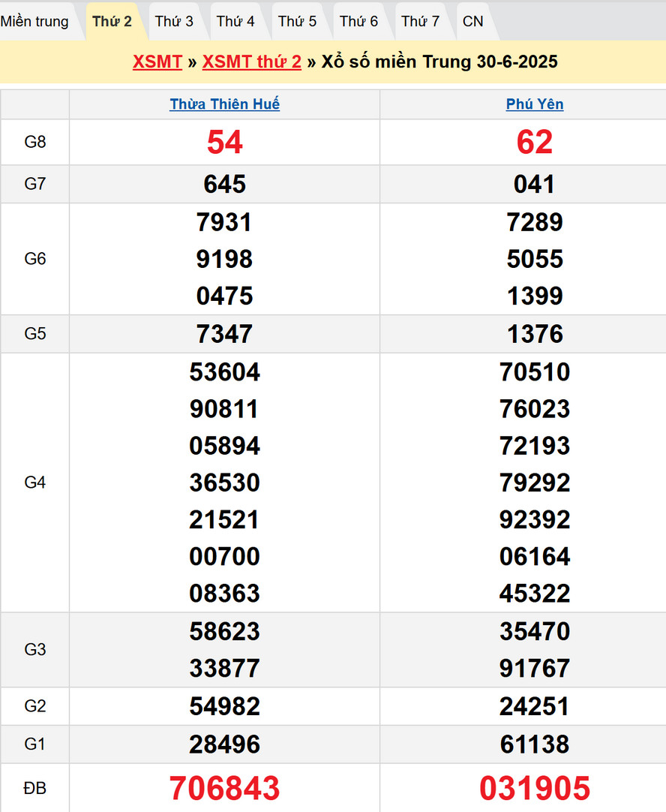The image size is (666, 812).
Task: Select the Thứ 7 tab
Action: click(x=420, y=21)
